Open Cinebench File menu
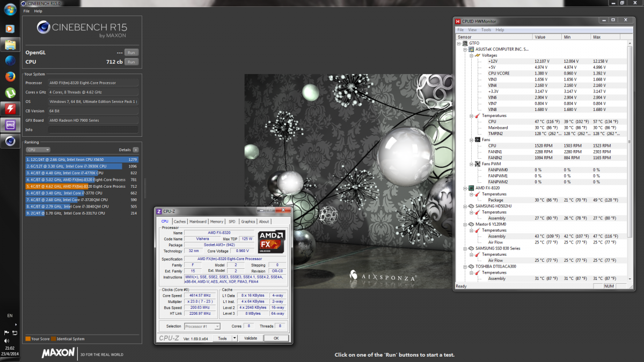This screenshot has width=644, height=362. [x=26, y=11]
